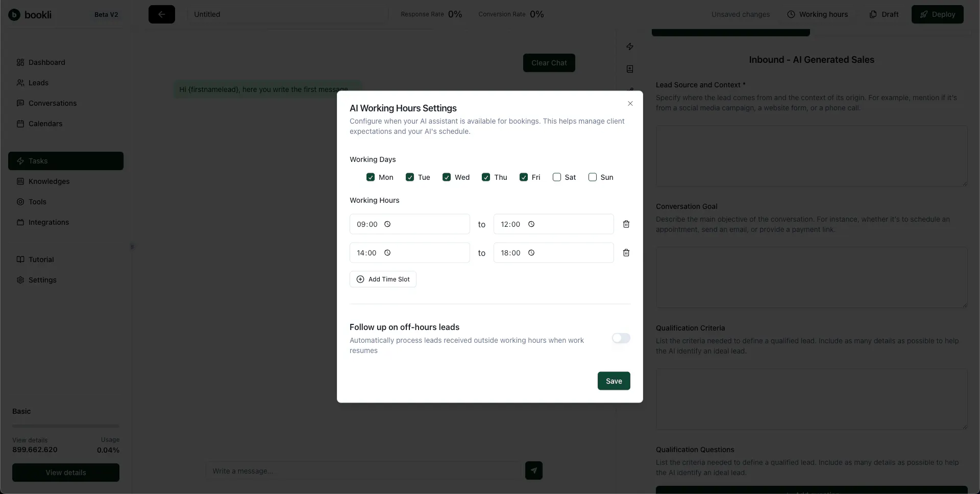Click the Tutorial open-book icon
Viewport: 980px width, 494px height.
tap(20, 260)
